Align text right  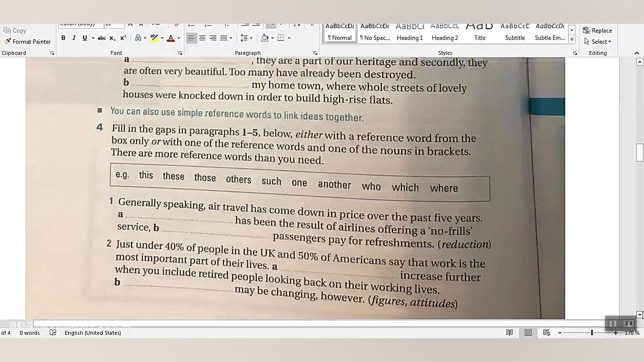pos(213,38)
